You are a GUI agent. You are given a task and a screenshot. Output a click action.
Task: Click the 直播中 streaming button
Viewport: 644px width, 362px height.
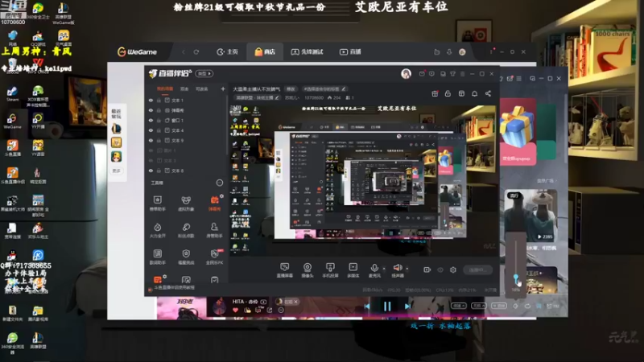pyautogui.click(x=477, y=269)
